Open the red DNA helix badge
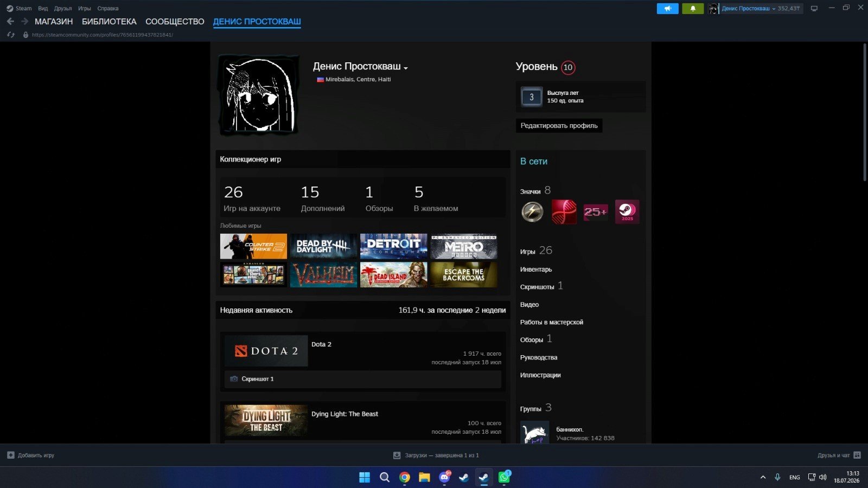The image size is (868, 488). point(564,211)
